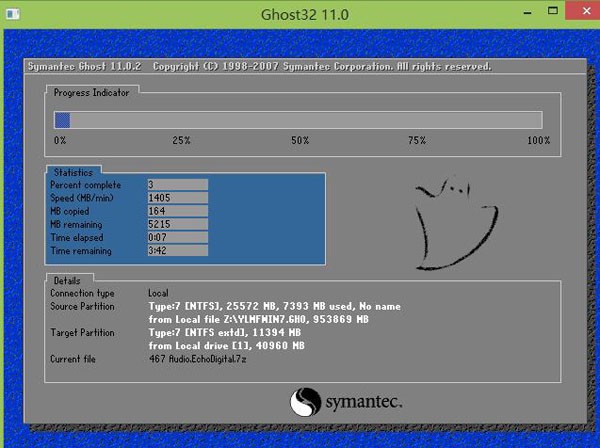600x448 pixels.
Task: Select the MB remaining value 5215
Action: tap(178, 224)
